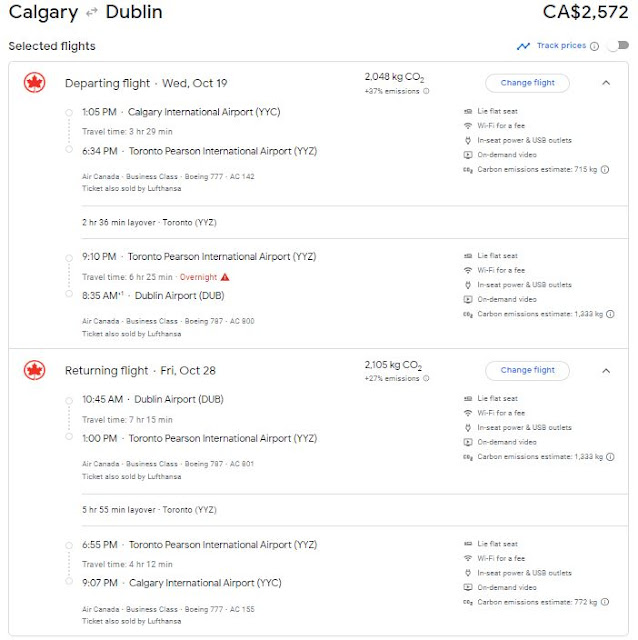Click the Departing flight Wed, Oct 19 header
638x640 pixels.
pos(146,83)
